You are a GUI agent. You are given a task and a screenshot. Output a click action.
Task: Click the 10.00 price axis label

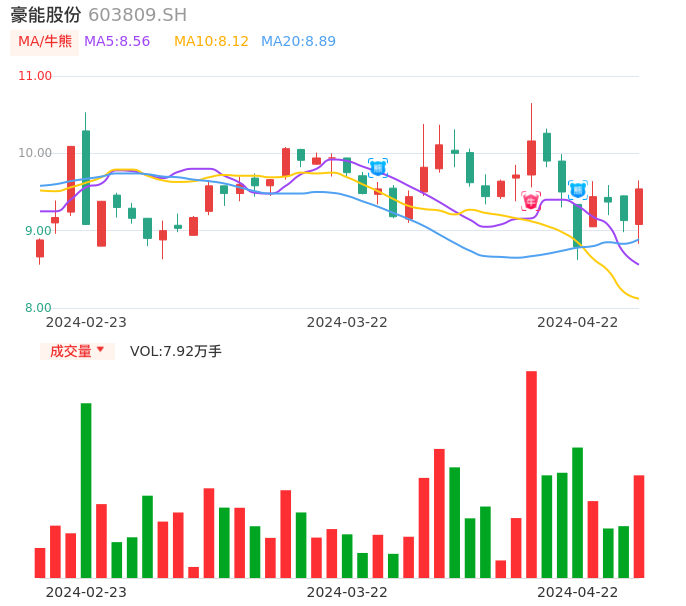tap(36, 153)
